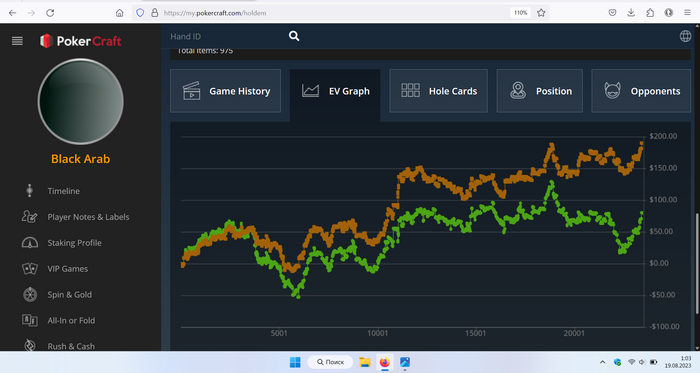
Task: Click the Windows Start button
Action: [x=295, y=362]
